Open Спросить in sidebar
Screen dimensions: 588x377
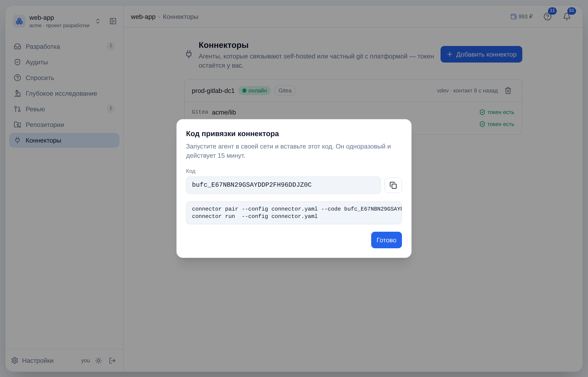tap(64, 78)
